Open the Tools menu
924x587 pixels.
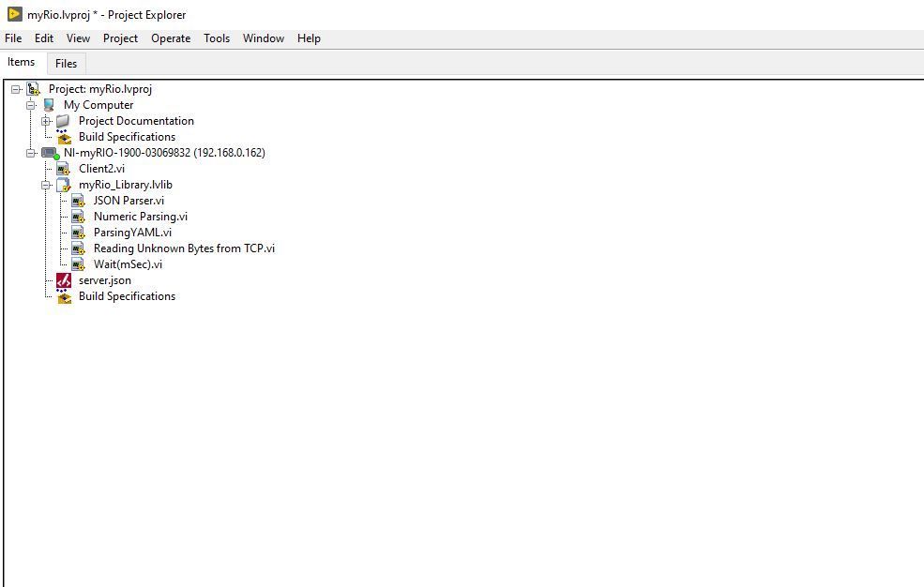(217, 38)
